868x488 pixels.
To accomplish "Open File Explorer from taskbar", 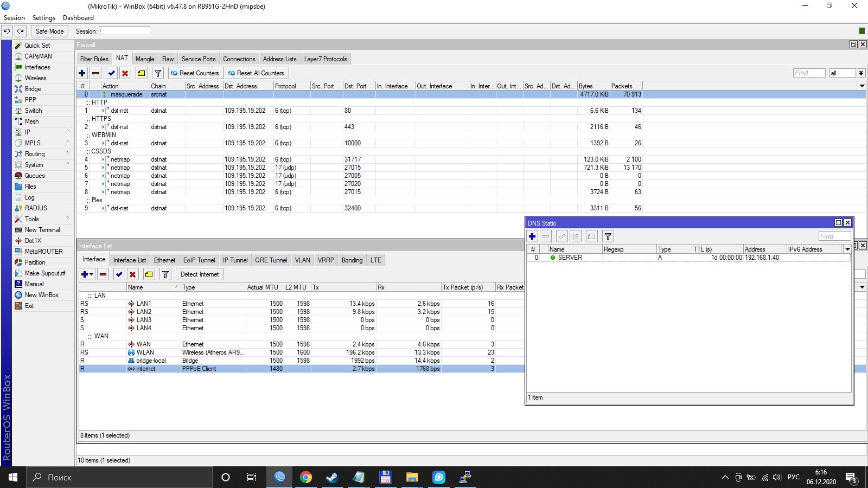I will pyautogui.click(x=412, y=477).
